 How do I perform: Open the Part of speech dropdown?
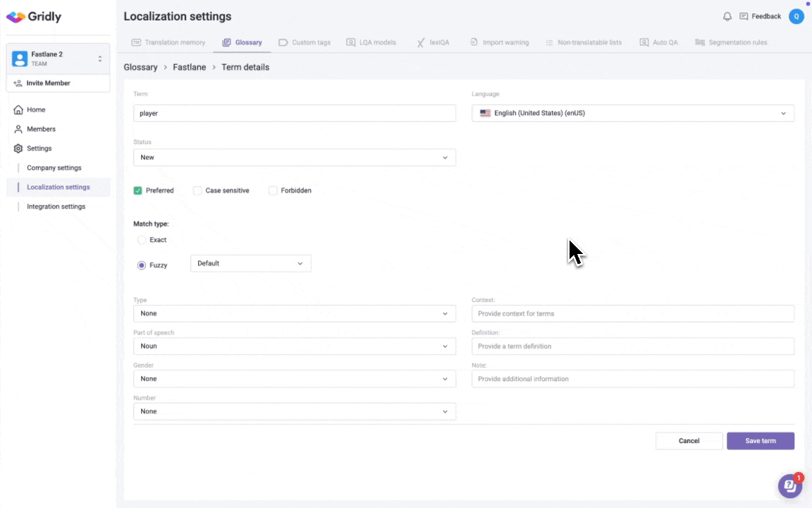[294, 346]
